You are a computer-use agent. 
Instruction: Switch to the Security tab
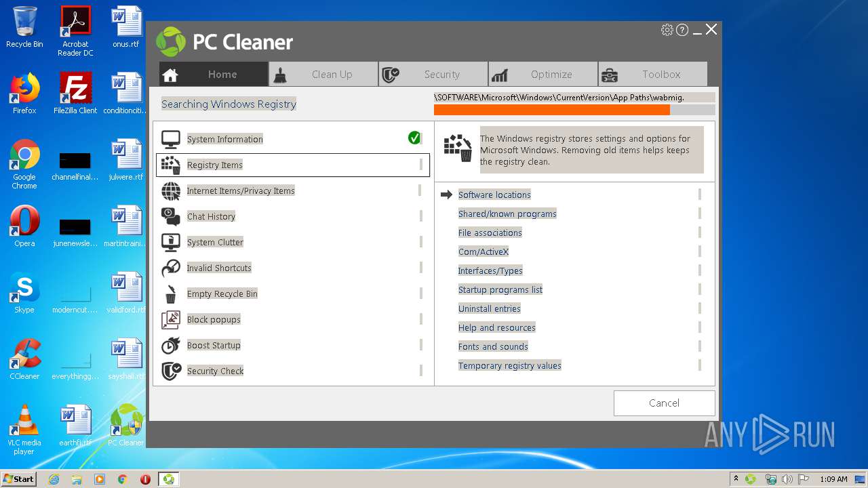click(433, 75)
